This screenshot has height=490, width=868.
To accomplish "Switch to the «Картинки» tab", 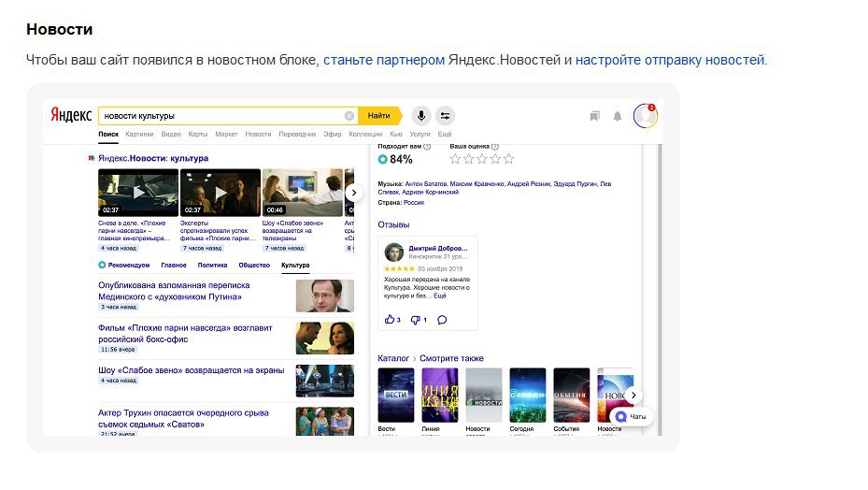I will click(x=139, y=134).
